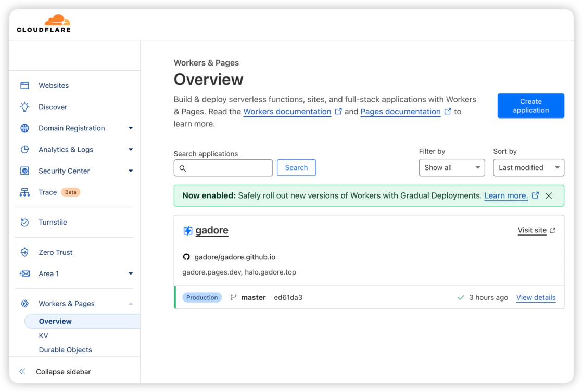
Task: Dismiss the Gradual Deployments banner
Action: [549, 196]
